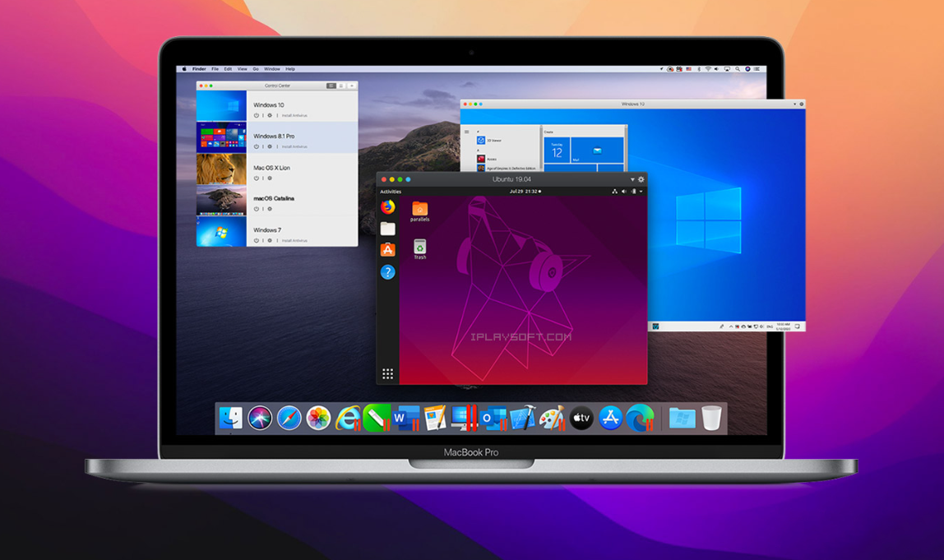
Task: Open Safari from the Dock
Action: (289, 418)
